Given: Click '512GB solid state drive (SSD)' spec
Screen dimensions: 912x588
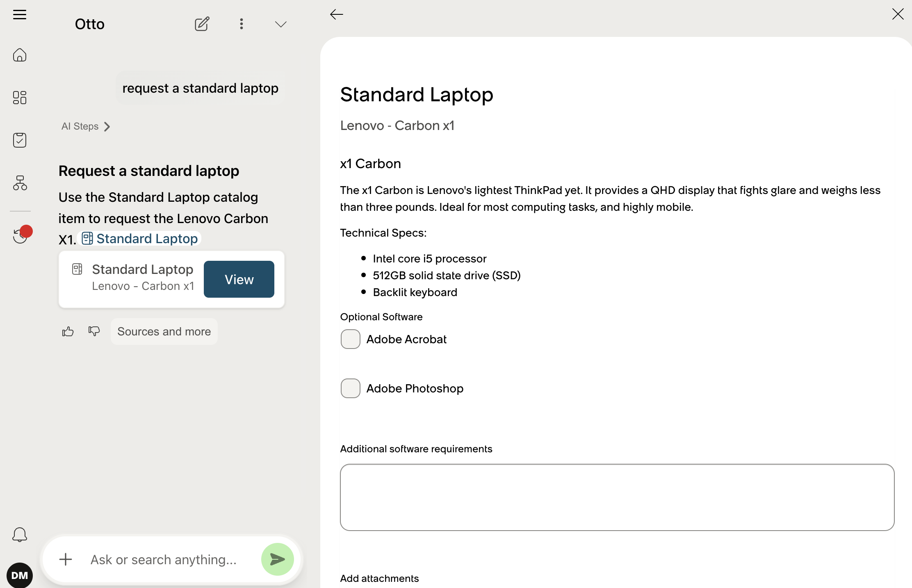Looking at the screenshot, I should click(447, 276).
